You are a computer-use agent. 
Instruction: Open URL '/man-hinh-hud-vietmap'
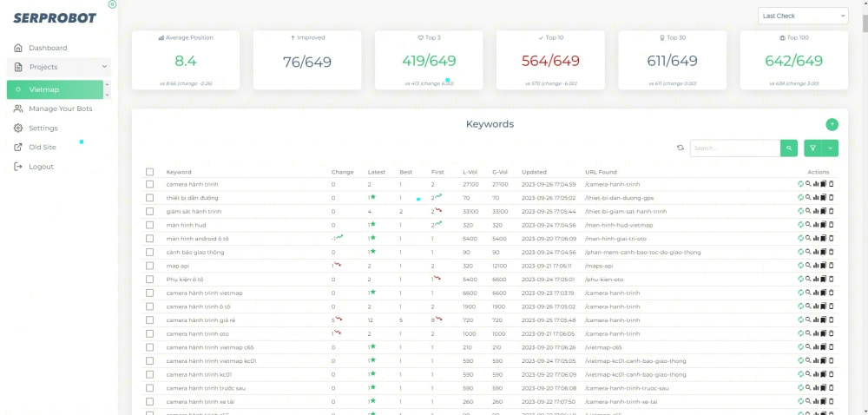(619, 225)
